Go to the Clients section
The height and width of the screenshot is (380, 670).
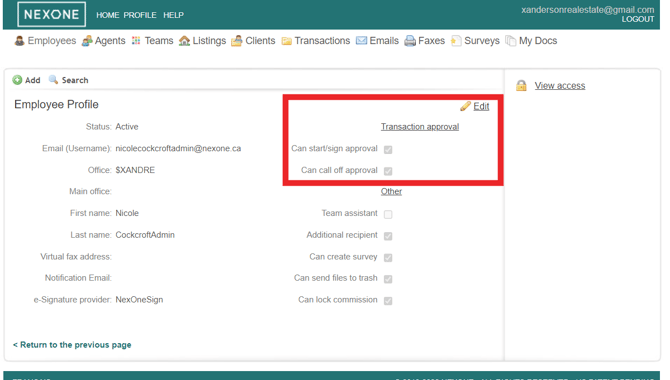click(x=260, y=41)
